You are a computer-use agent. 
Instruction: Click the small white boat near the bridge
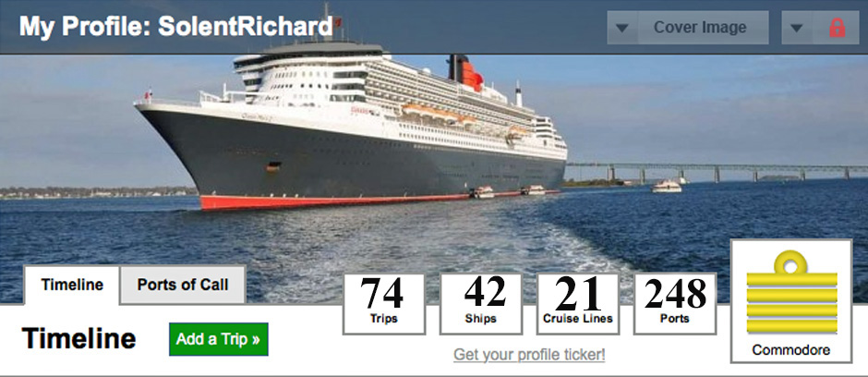coord(667,187)
